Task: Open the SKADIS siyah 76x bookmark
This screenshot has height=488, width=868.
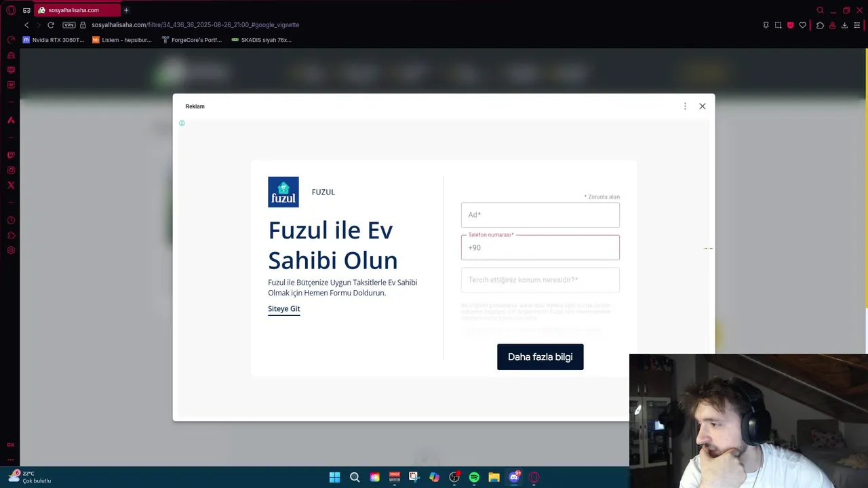Action: tap(262, 40)
